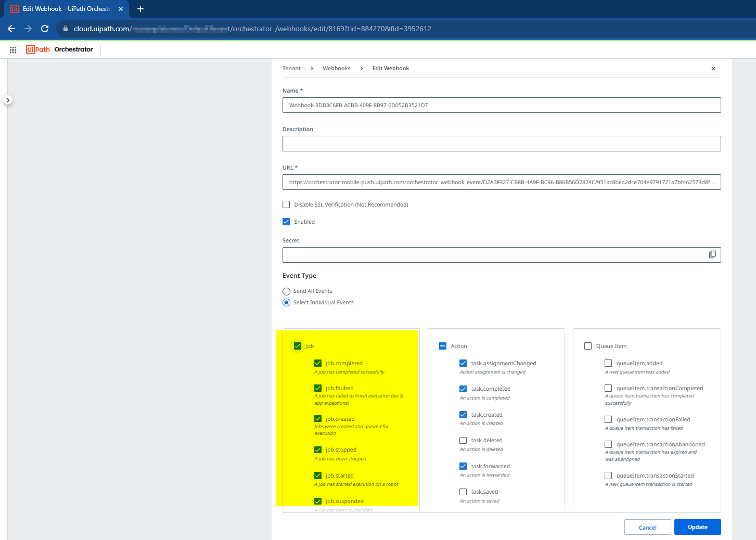Toggle the Action group checkbox
Viewport: 756px width, 540px height.
[443, 346]
